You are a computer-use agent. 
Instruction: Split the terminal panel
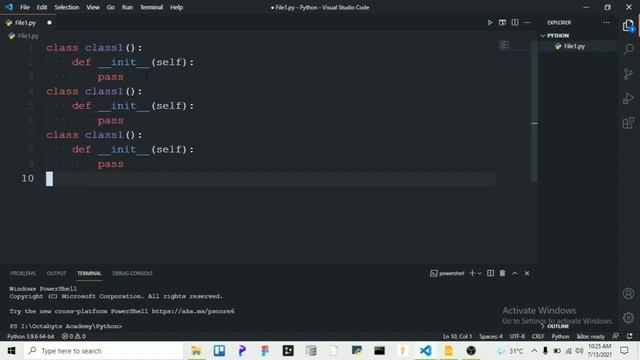[x=490, y=273]
